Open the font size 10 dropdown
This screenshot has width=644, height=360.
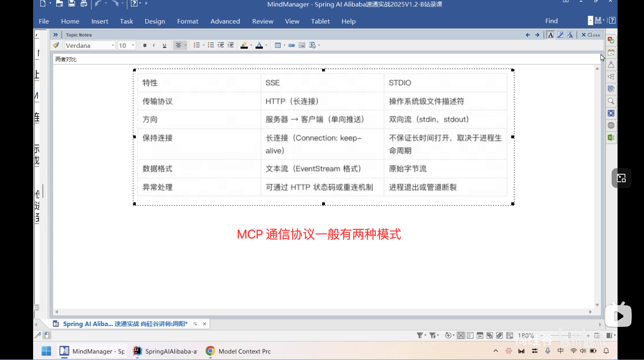(133, 45)
